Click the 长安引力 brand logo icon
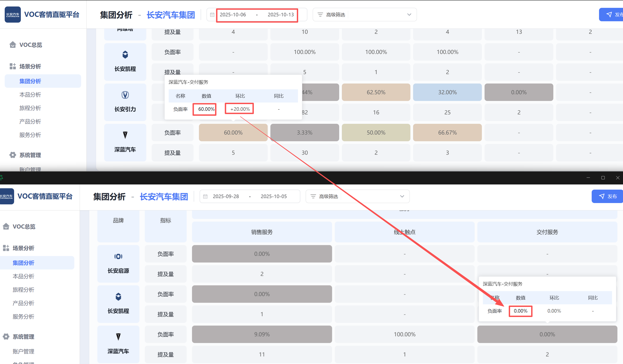Viewport: 623px width, 364px height. (125, 95)
